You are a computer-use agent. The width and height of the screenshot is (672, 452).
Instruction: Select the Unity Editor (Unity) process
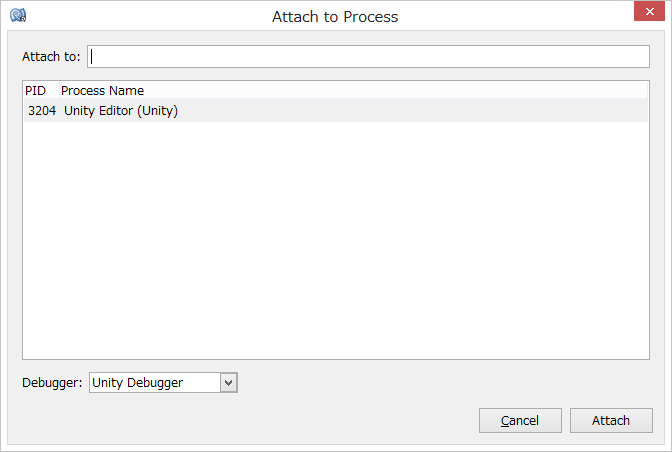[120, 111]
